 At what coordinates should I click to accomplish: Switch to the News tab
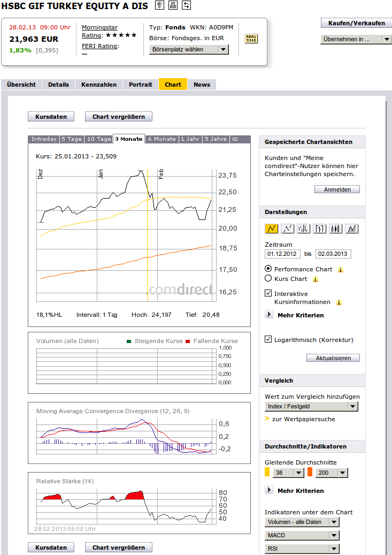pos(202,85)
